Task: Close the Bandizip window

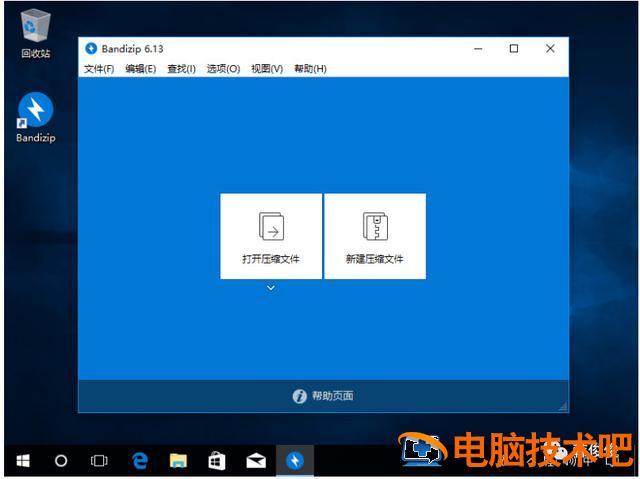Action: click(550, 49)
